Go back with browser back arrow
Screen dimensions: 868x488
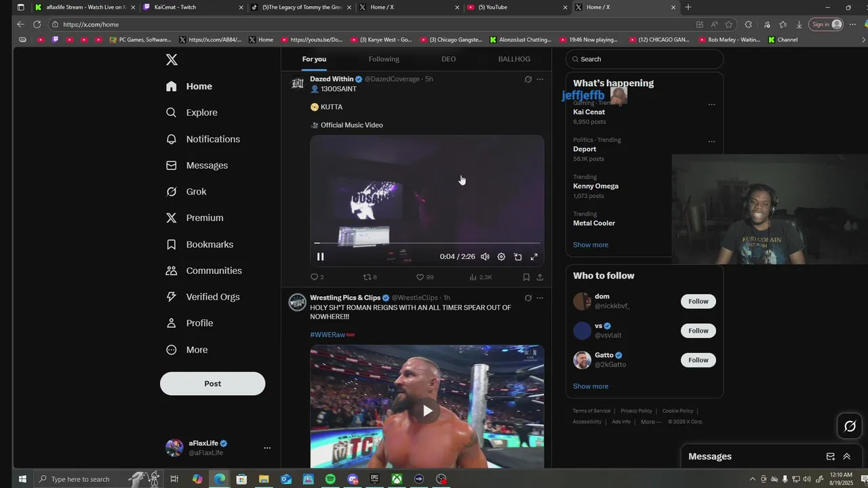(x=20, y=24)
